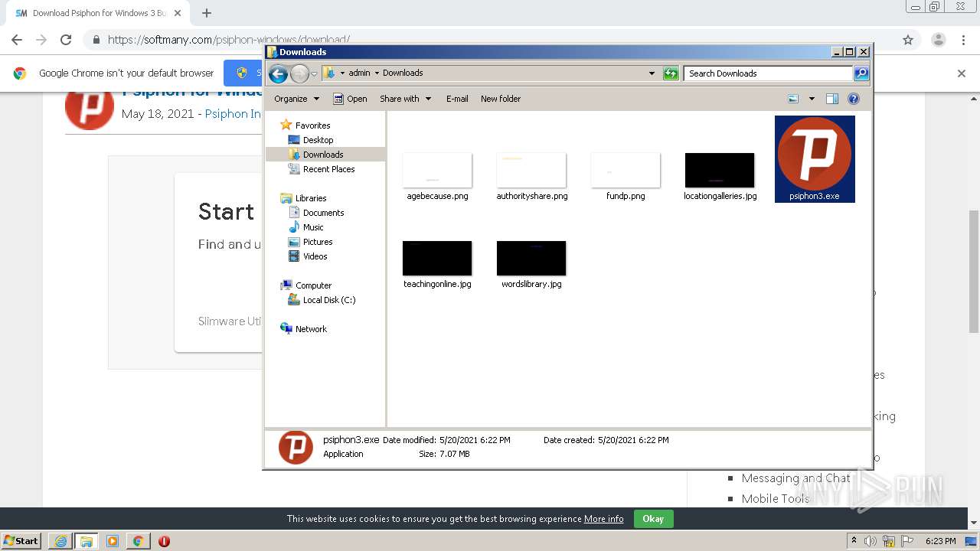Viewport: 980px width, 551px height.
Task: Open the Music library
Action: tap(313, 227)
